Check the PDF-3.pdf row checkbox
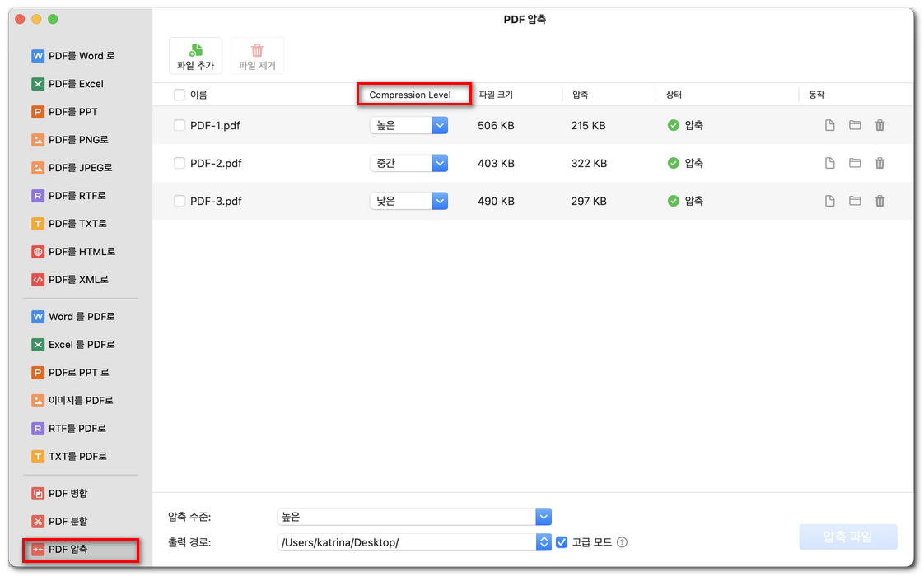 click(x=180, y=201)
